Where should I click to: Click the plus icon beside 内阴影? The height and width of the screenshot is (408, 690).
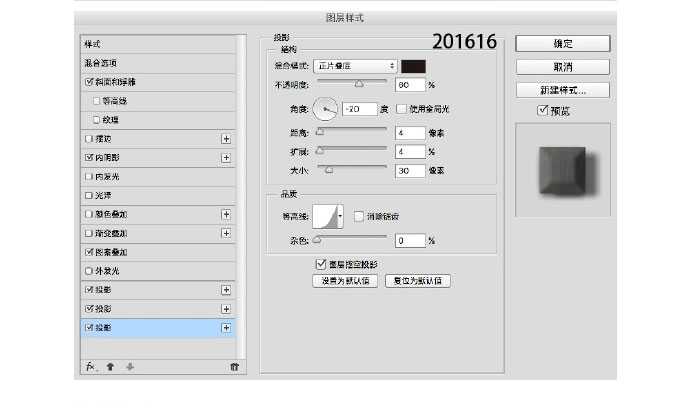coord(226,158)
